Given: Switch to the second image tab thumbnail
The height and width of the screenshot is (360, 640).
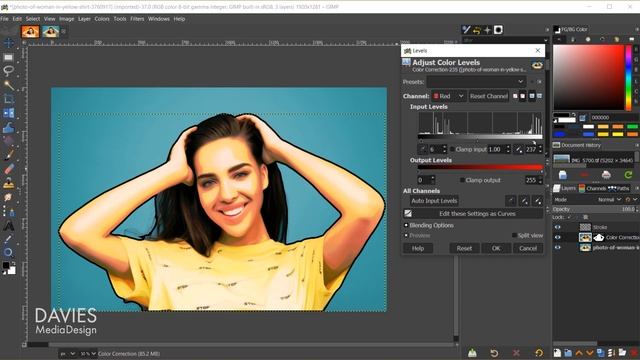Looking at the screenshot, I should [51, 31].
